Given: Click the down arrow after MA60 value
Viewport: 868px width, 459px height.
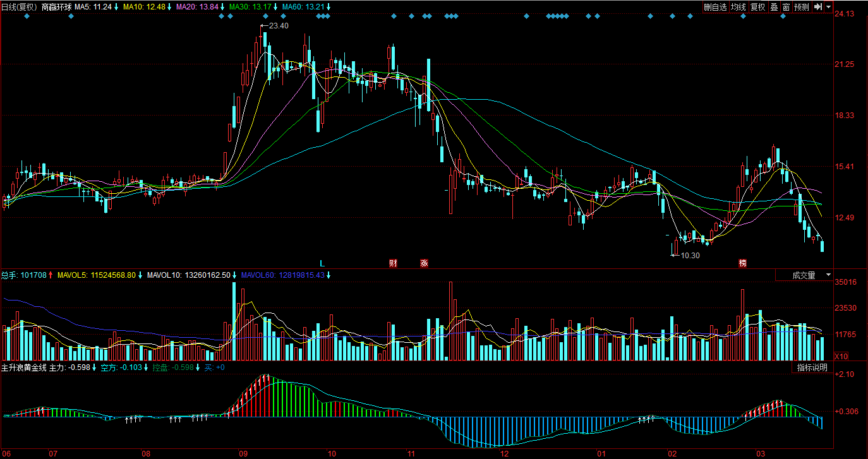Looking at the screenshot, I should click(x=329, y=7).
